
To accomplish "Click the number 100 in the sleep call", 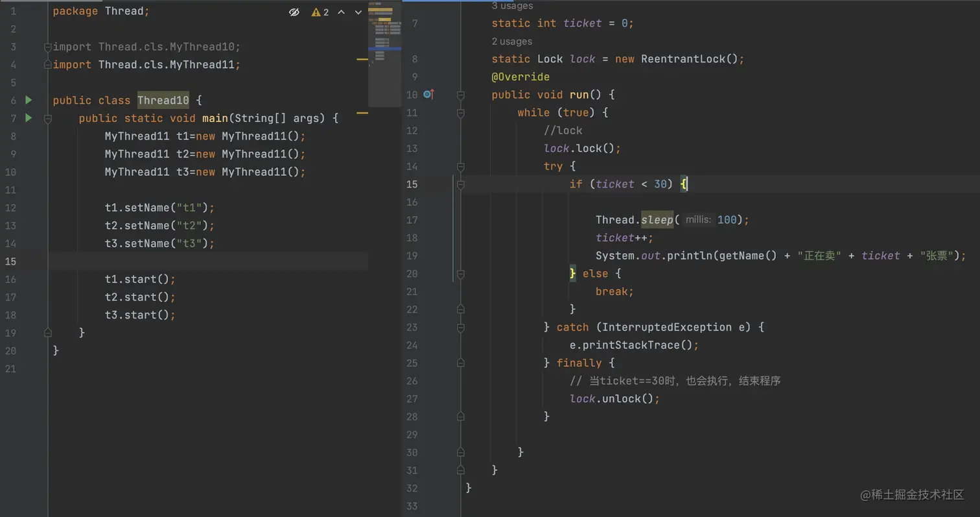I will pyautogui.click(x=727, y=220).
